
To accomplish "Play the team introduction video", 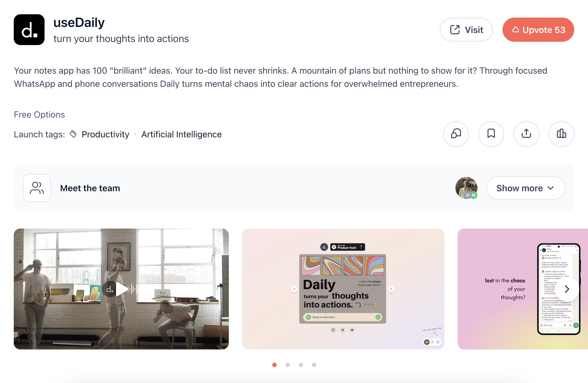I will 121,289.
